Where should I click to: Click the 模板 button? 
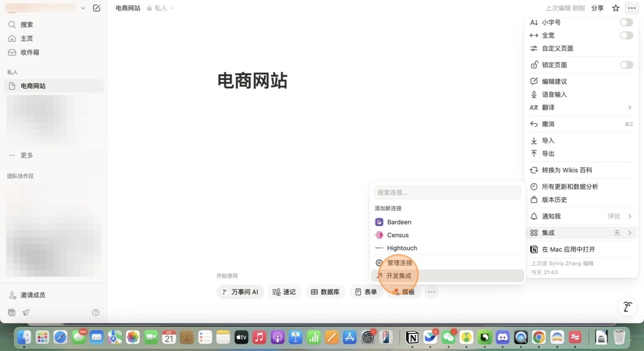pos(403,292)
